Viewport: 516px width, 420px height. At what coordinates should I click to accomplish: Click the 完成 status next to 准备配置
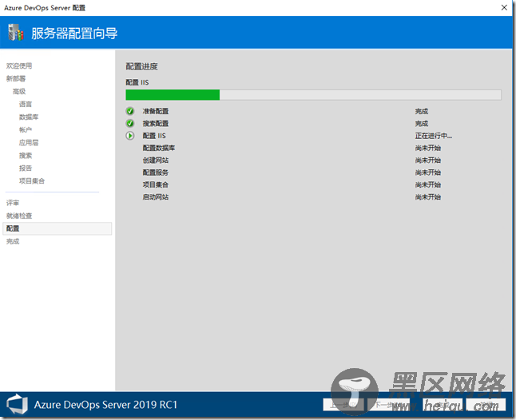(422, 111)
